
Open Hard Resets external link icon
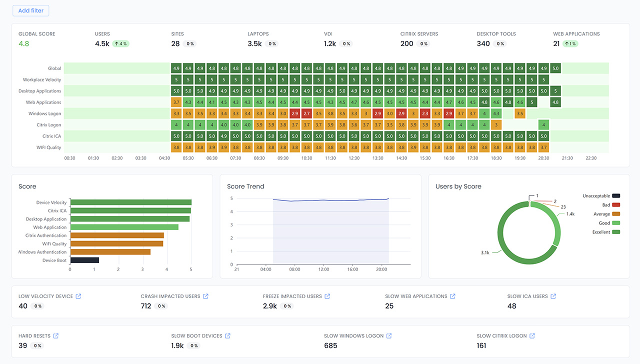[x=56, y=336]
